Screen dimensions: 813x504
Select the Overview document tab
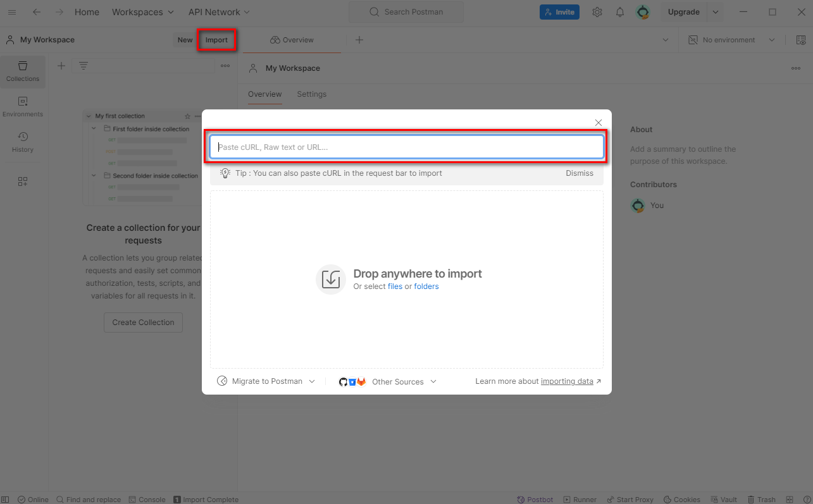pyautogui.click(x=292, y=40)
